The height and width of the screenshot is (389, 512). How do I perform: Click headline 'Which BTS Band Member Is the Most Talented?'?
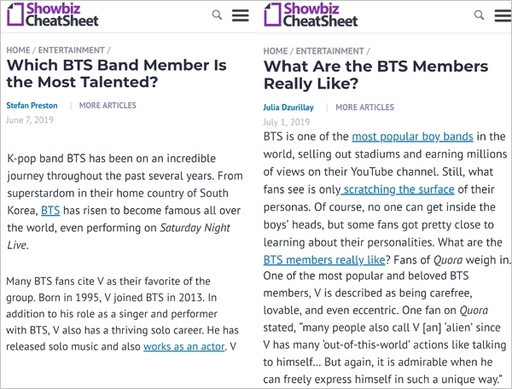(116, 74)
